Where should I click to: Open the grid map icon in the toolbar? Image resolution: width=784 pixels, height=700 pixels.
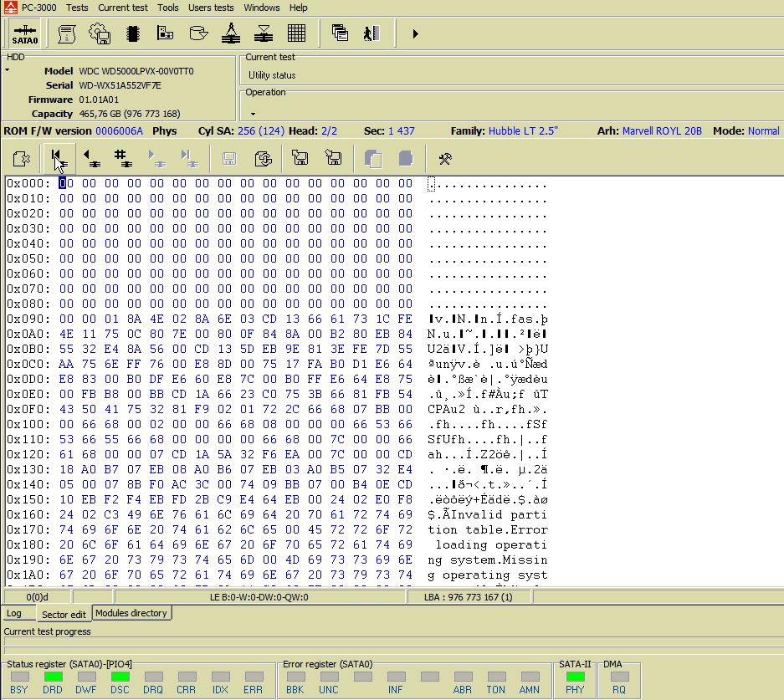point(296,33)
